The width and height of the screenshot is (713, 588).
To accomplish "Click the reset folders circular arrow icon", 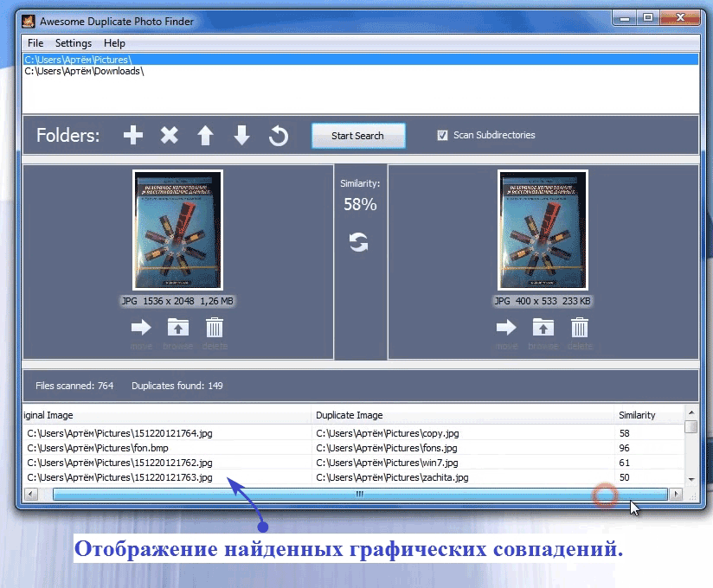I will point(278,136).
